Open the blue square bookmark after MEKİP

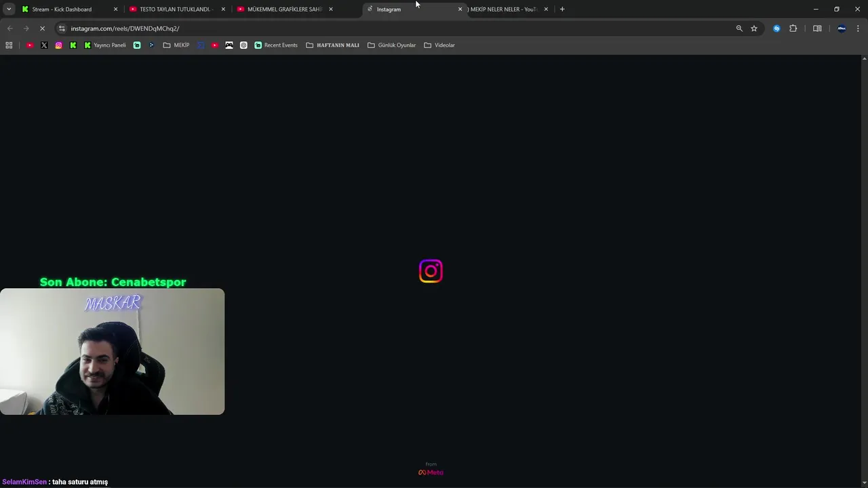point(201,45)
